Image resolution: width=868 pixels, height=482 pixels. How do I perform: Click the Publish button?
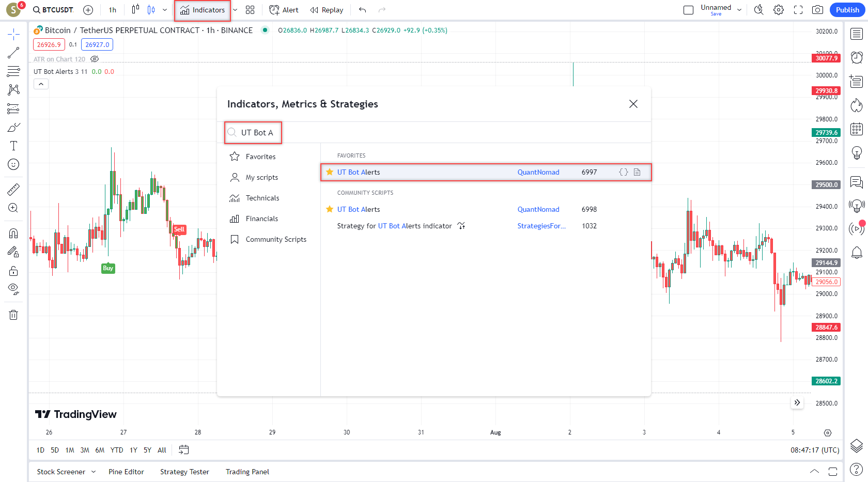tap(847, 10)
